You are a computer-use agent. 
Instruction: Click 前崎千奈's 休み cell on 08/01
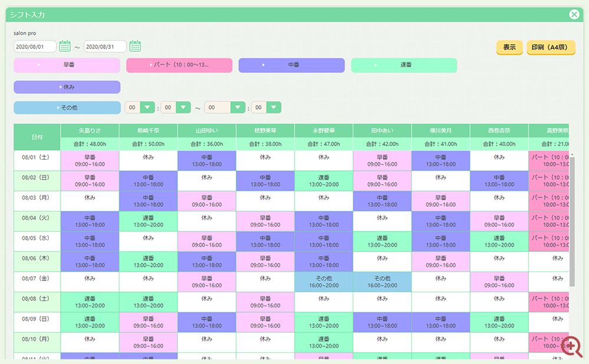(148, 161)
